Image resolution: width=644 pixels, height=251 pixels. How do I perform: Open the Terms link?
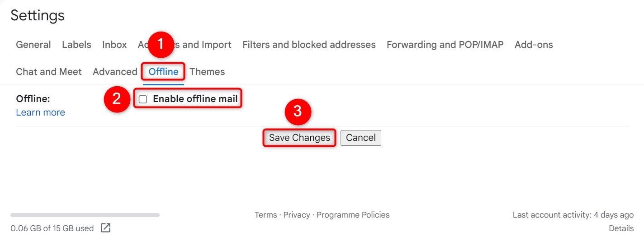[x=265, y=215]
